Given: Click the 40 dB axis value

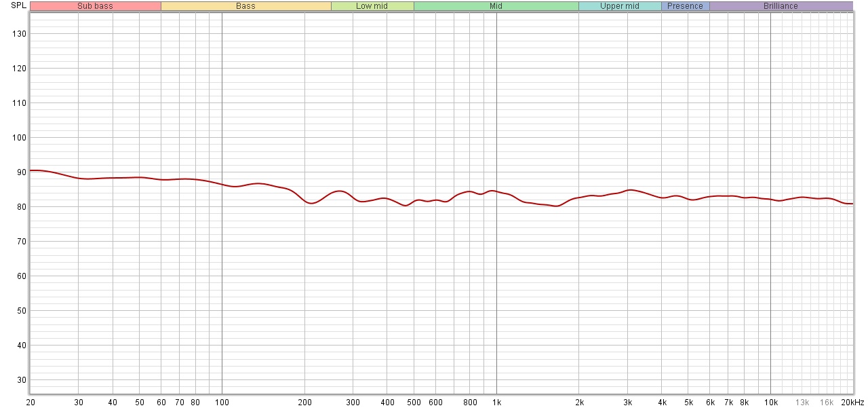Looking at the screenshot, I should pos(22,346).
